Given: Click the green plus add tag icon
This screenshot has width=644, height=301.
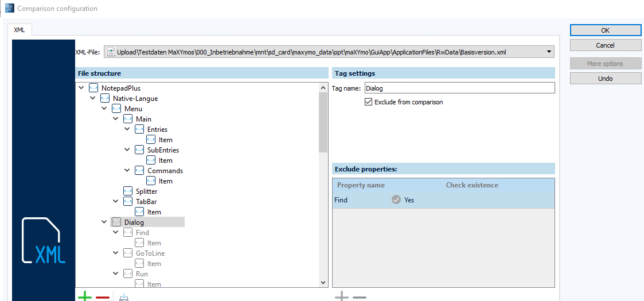Looking at the screenshot, I should pos(84,296).
